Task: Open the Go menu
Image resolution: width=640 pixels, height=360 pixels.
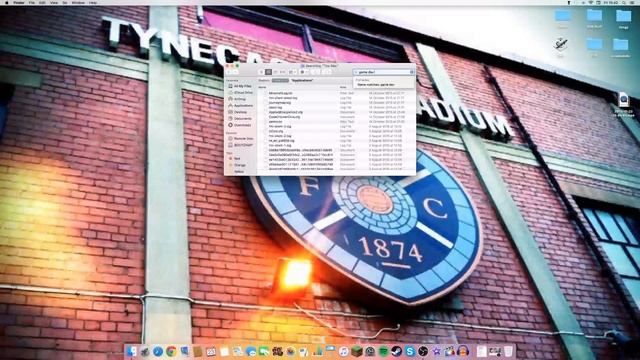Action: (65, 2)
